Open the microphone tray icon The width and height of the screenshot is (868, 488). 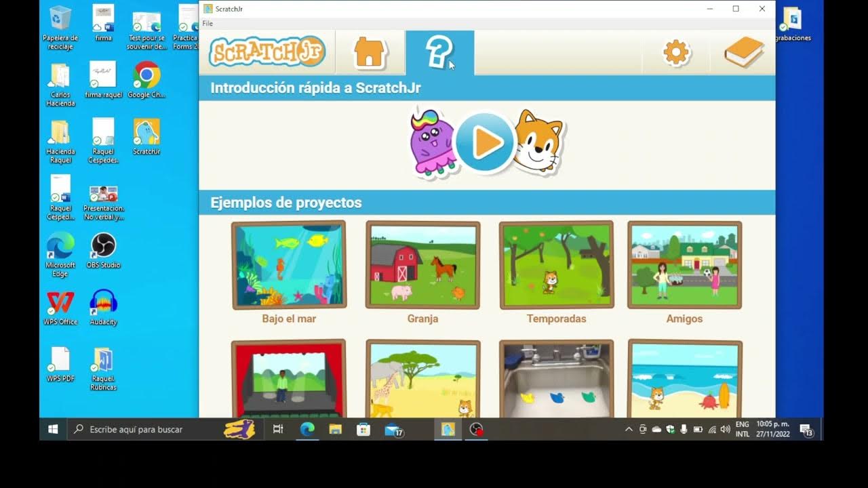pyautogui.click(x=684, y=429)
